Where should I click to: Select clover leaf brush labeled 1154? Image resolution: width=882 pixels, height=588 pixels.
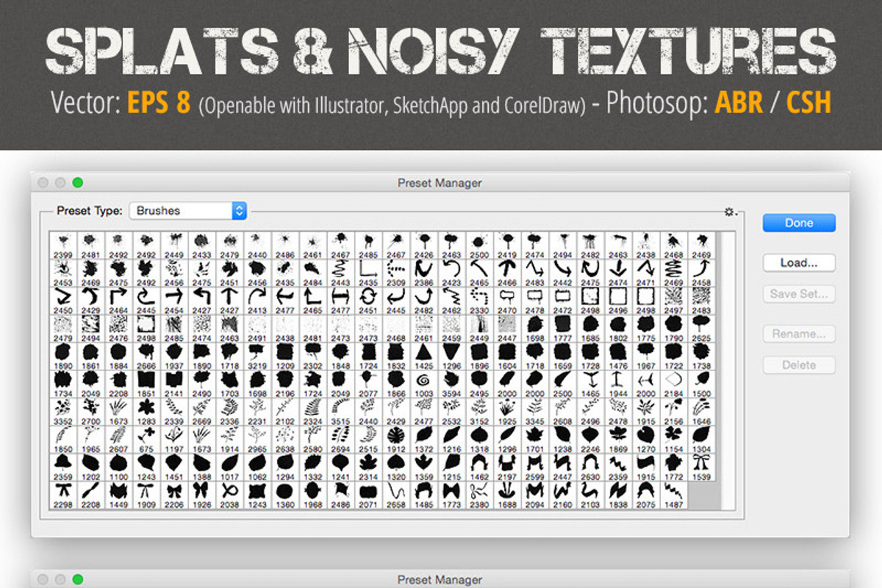674,440
